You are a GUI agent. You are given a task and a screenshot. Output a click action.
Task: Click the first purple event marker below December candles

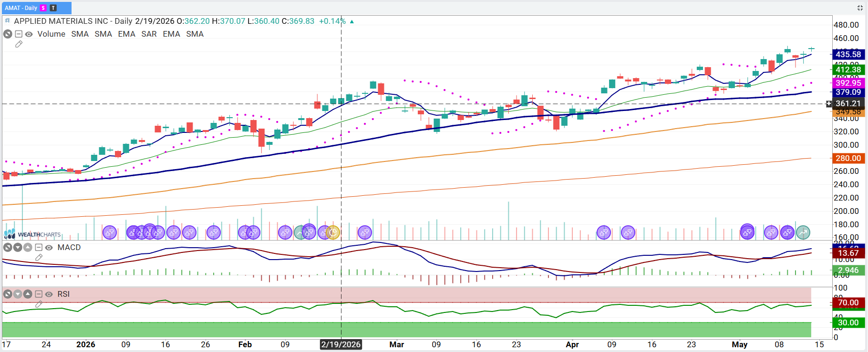(110, 232)
